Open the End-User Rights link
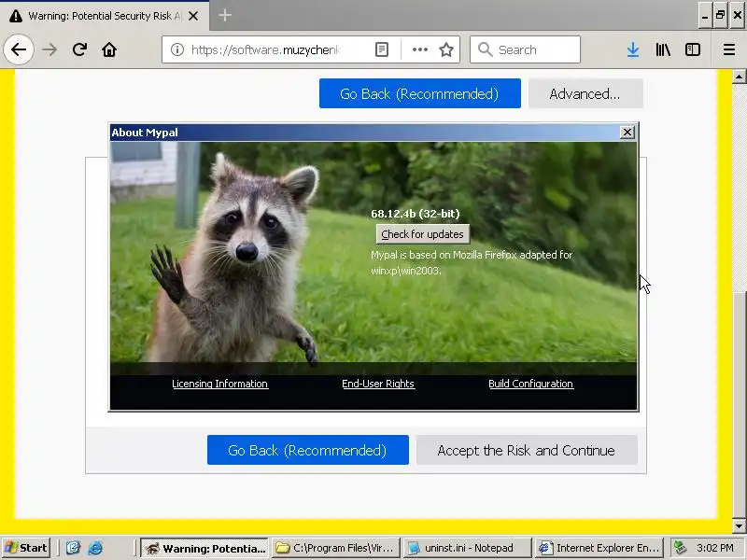This screenshot has height=560, width=747. click(378, 384)
